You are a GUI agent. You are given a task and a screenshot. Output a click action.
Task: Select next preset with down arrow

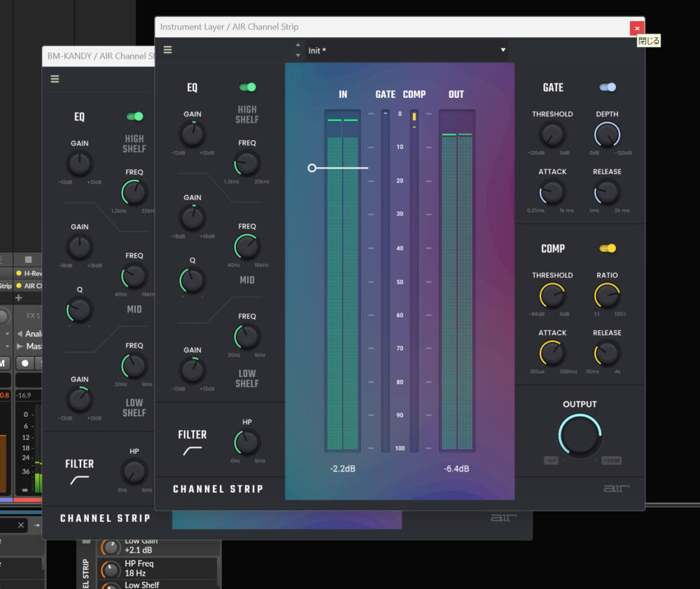297,55
